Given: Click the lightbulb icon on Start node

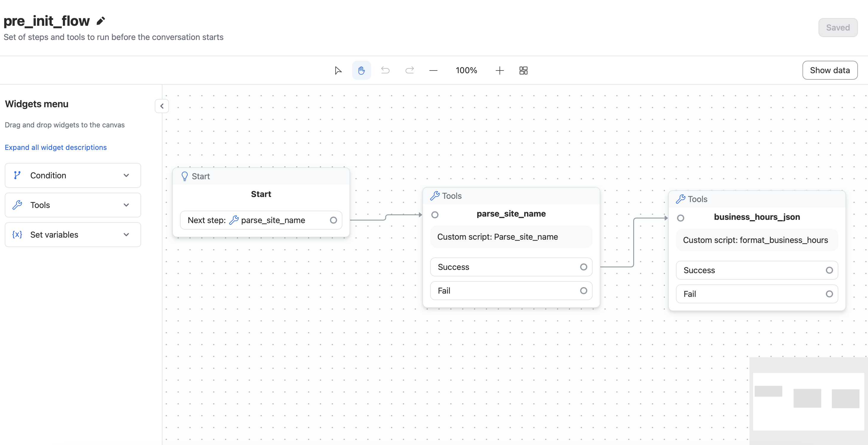Looking at the screenshot, I should coord(185,176).
